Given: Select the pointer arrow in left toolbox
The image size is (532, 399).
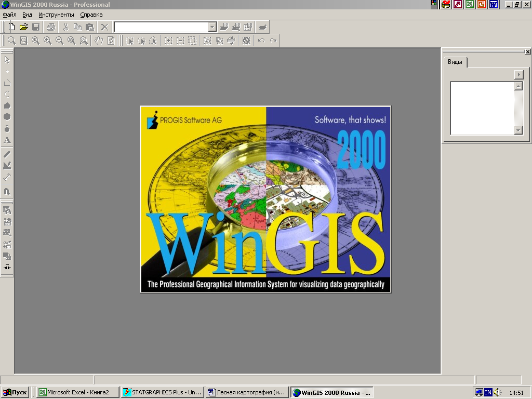Looking at the screenshot, I should 7,60.
